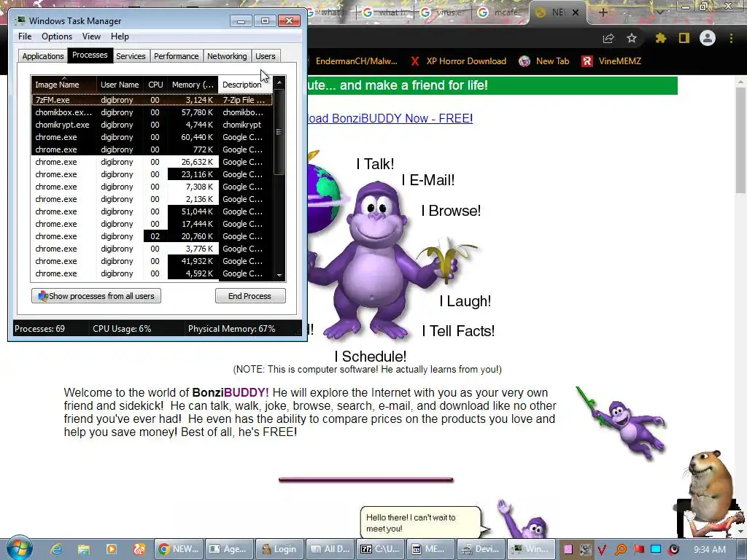Image resolution: width=747 pixels, height=560 pixels.
Task: Sort processes by Description column
Action: tap(245, 85)
